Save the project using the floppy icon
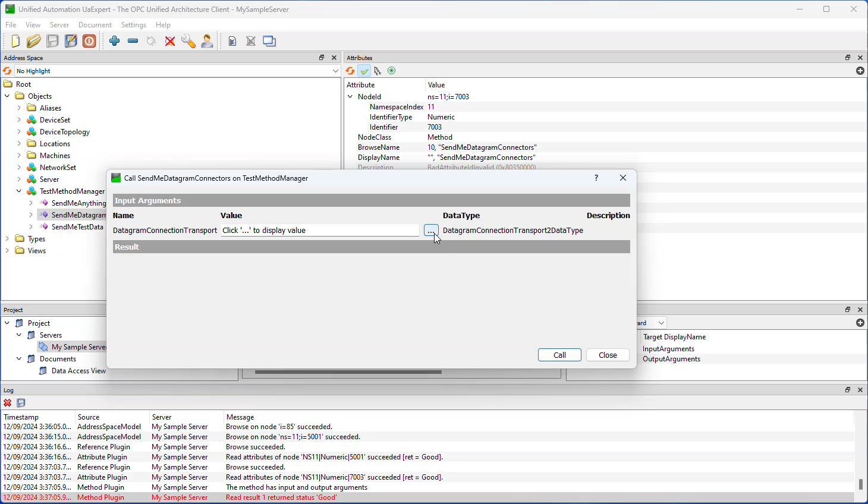 click(x=52, y=41)
